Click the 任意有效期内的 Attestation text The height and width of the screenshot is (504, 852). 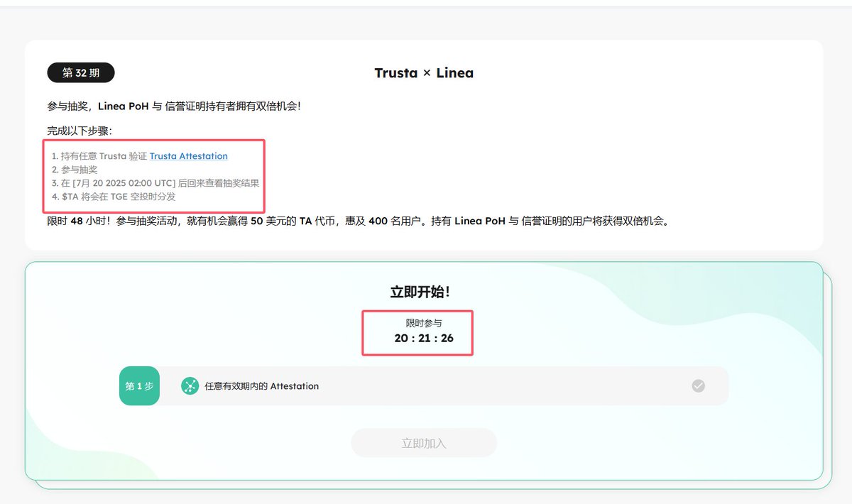(x=262, y=386)
